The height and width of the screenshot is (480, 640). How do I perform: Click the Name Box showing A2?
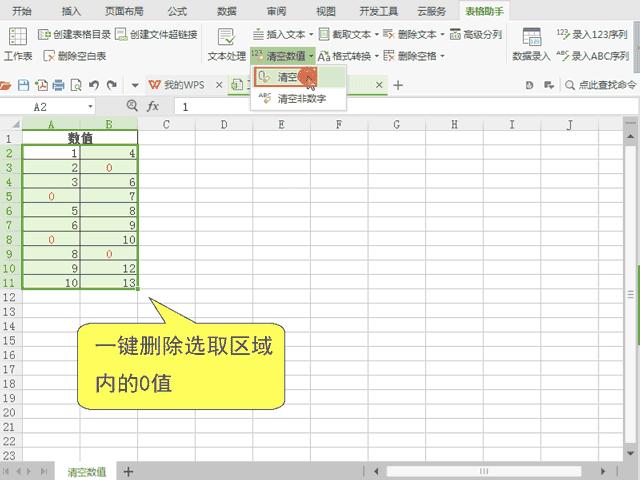coord(40,107)
